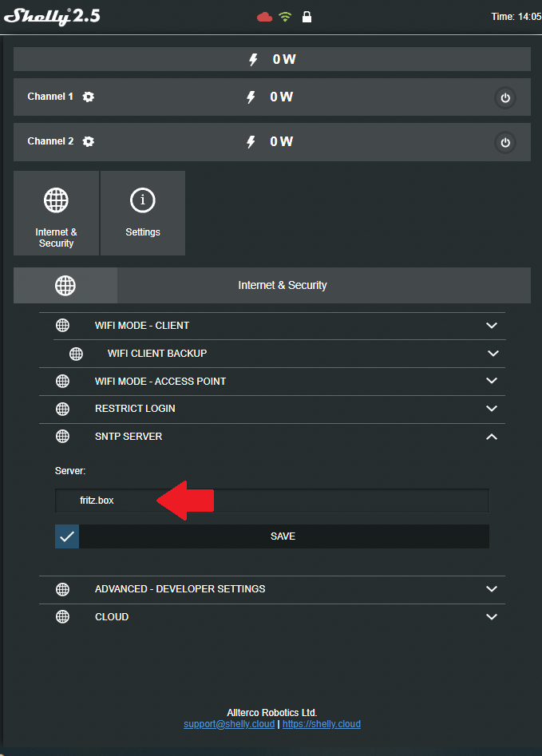Expand CLOUD section chevron
The image size is (542, 756).
point(492,616)
